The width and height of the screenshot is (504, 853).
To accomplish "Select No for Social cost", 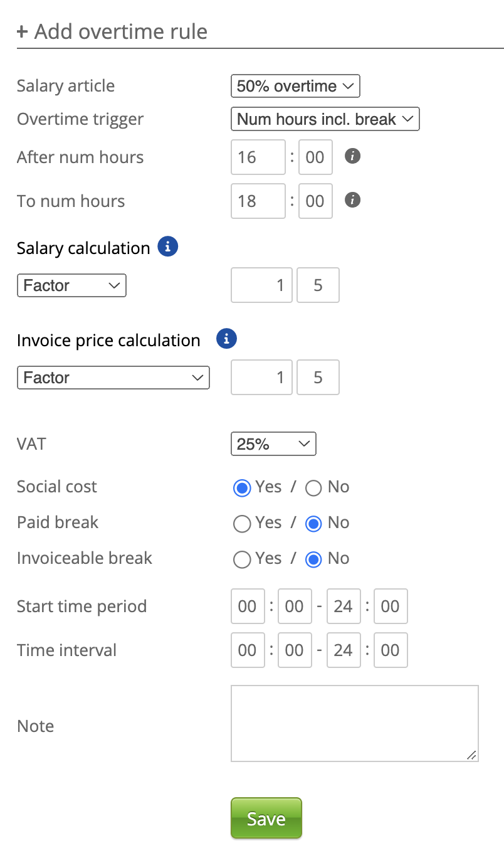I will [x=313, y=488].
